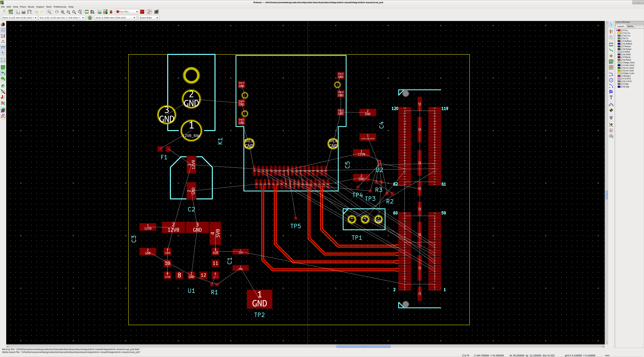Click the B.Adhes dark blue swatch
Viewport: 644px width, 357px height.
(619, 44)
